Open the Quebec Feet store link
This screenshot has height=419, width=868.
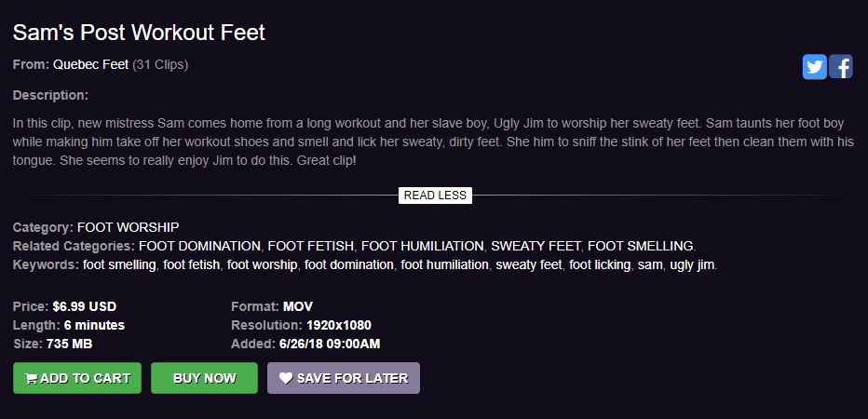coord(90,65)
